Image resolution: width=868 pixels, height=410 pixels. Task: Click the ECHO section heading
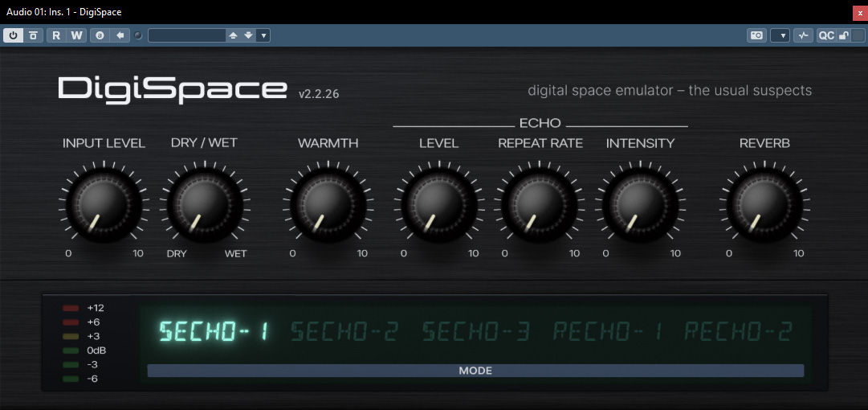pyautogui.click(x=540, y=123)
